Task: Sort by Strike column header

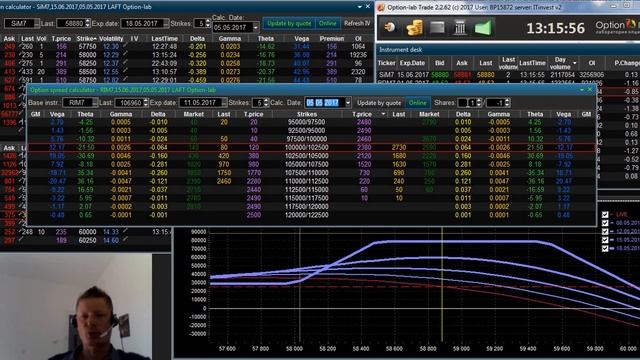Action: (87, 39)
